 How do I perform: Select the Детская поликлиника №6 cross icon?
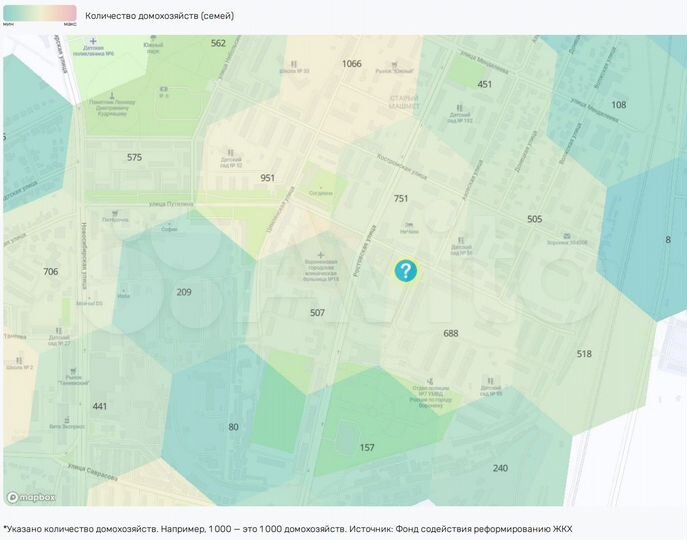pos(93,41)
